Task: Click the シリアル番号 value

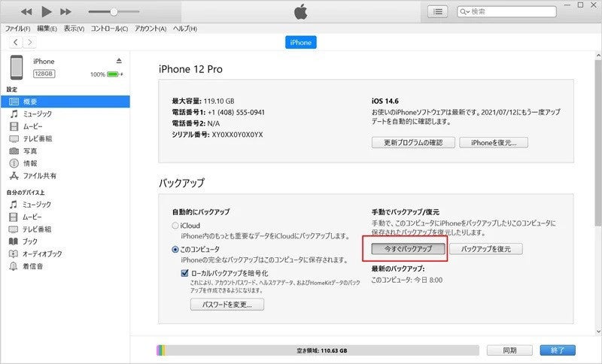Action: point(237,135)
